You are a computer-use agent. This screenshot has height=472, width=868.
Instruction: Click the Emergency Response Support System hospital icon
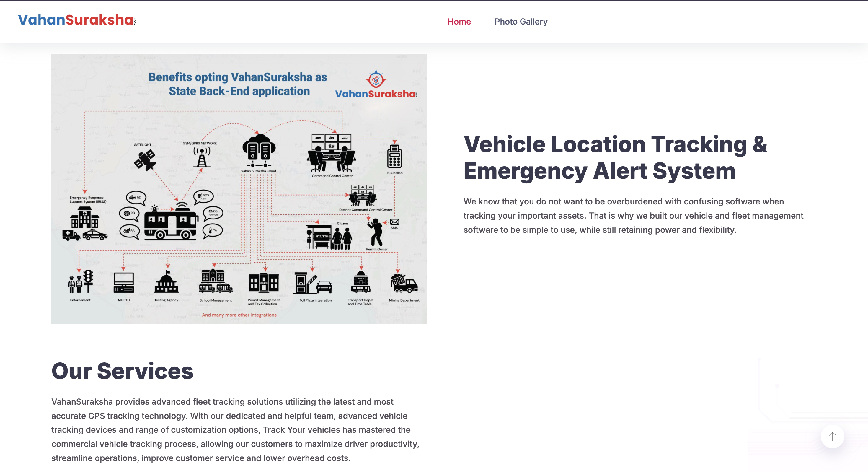pos(84,223)
